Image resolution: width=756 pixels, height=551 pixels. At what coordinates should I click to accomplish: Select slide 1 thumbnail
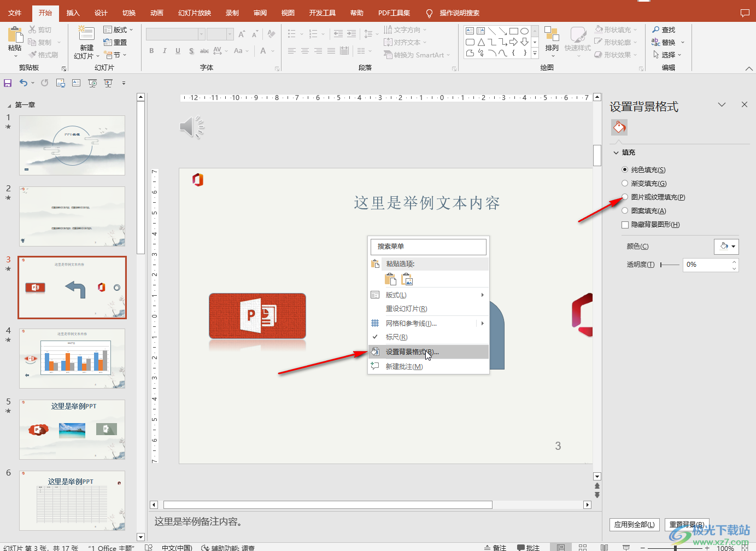tap(72, 145)
